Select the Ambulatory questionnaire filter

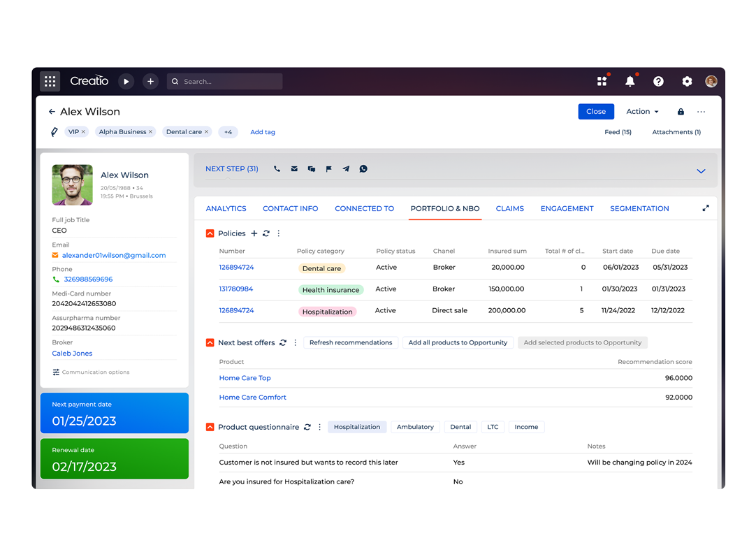[x=415, y=427]
